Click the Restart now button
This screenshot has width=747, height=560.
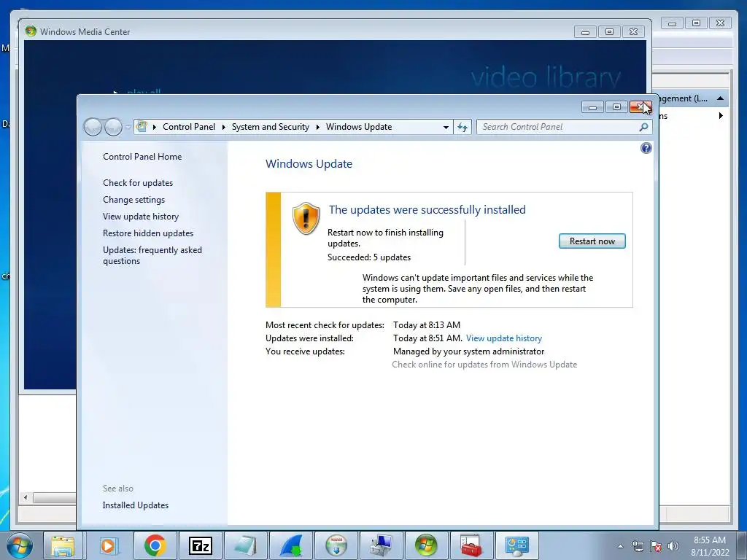click(x=592, y=241)
